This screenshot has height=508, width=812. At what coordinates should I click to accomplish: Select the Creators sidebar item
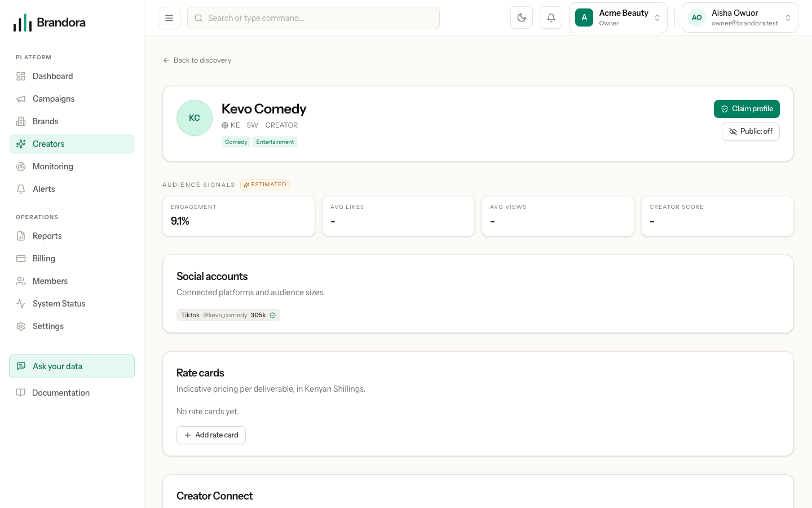pos(72,144)
